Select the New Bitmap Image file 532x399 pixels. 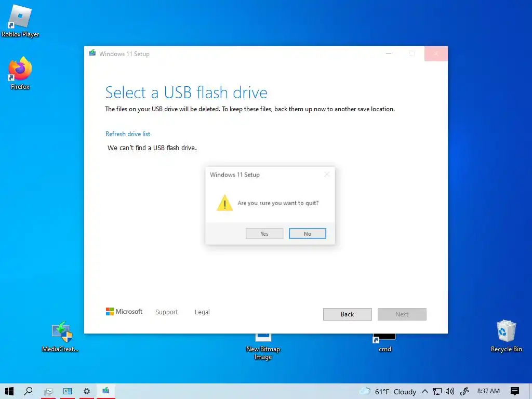pyautogui.click(x=263, y=347)
